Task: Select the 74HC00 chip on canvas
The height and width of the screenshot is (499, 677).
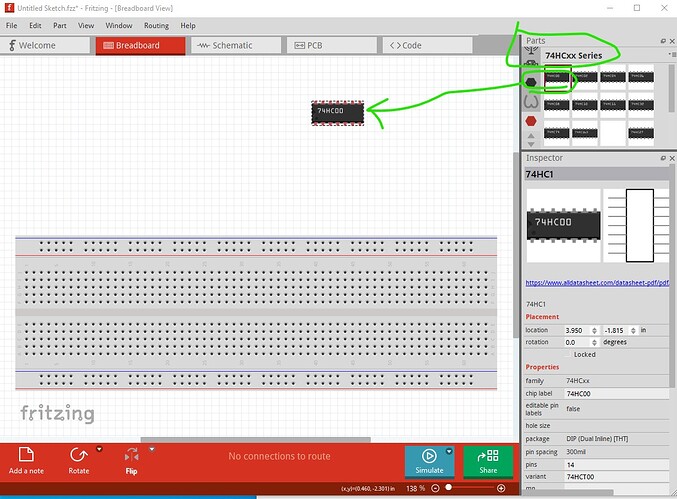Action: click(x=338, y=113)
